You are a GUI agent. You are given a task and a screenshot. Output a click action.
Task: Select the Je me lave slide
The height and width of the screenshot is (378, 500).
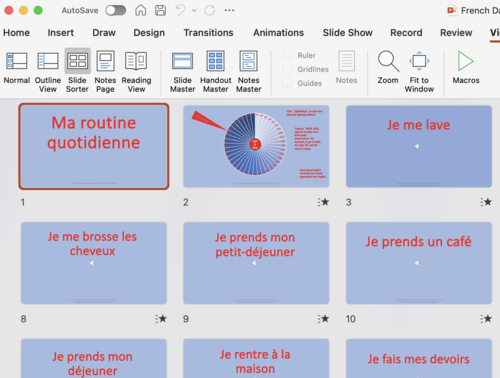coord(419,146)
